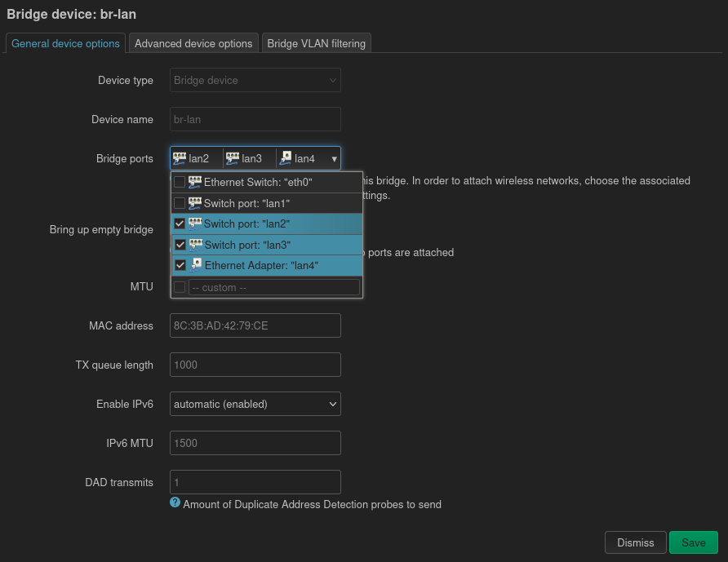Click the lan3 switch icon in Bridge ports field
Image resolution: width=728 pixels, height=562 pixels.
point(233,158)
